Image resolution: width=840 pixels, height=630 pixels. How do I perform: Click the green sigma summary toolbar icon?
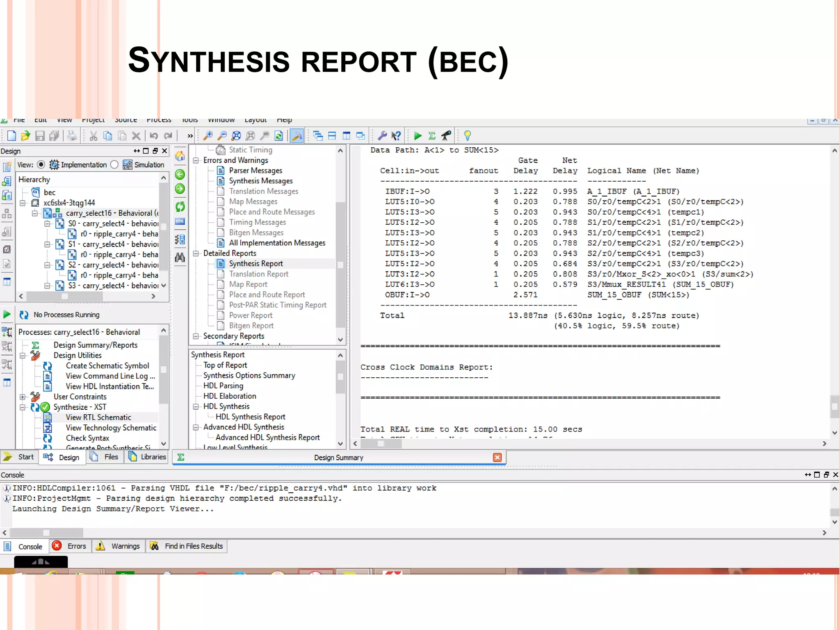tap(432, 136)
